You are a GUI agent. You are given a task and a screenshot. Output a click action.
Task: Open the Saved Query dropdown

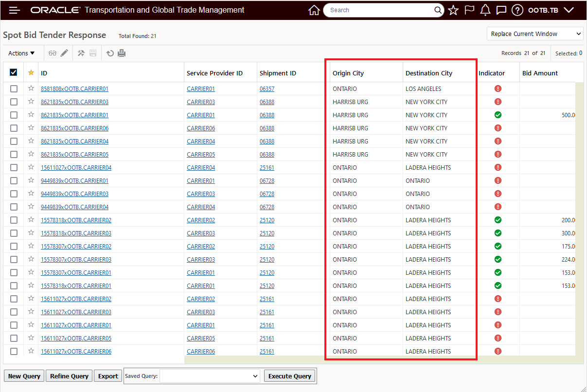pos(210,376)
